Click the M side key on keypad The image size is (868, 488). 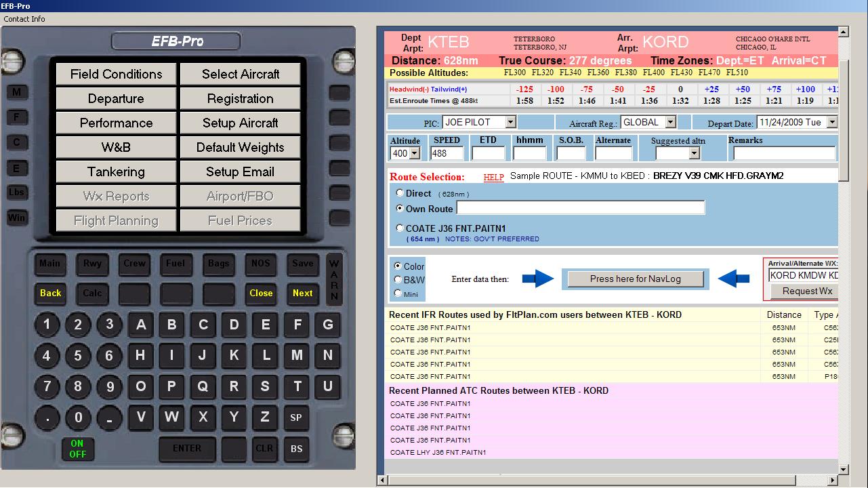pos(17,92)
